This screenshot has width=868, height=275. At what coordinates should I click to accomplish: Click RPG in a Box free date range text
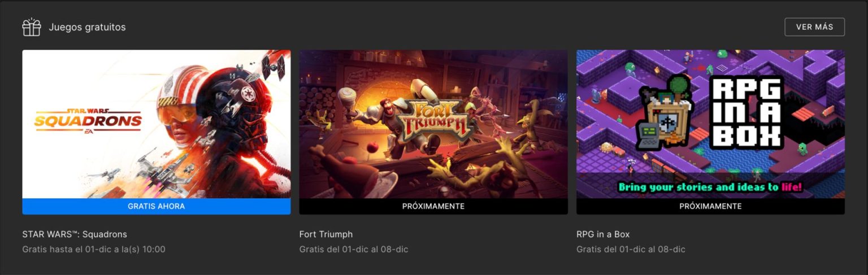click(x=631, y=249)
